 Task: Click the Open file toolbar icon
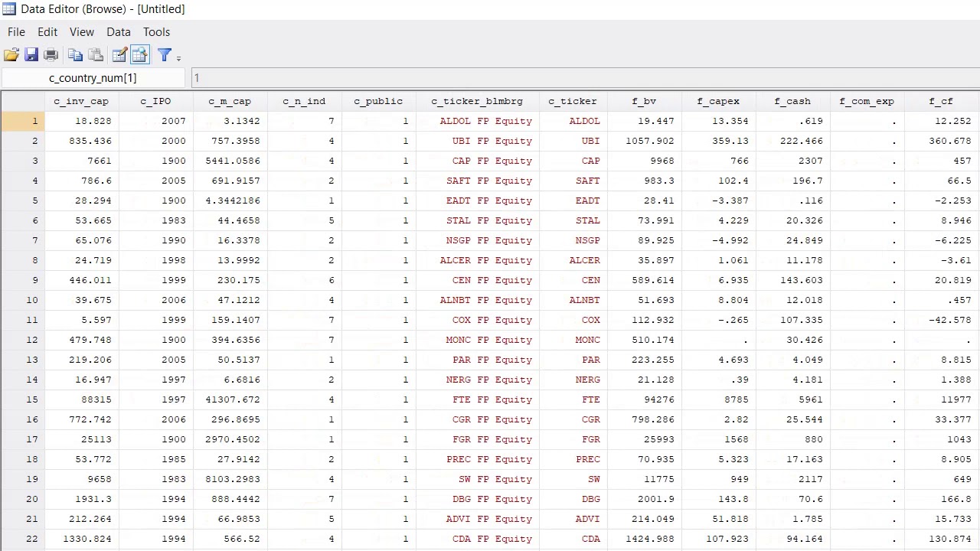click(x=11, y=54)
